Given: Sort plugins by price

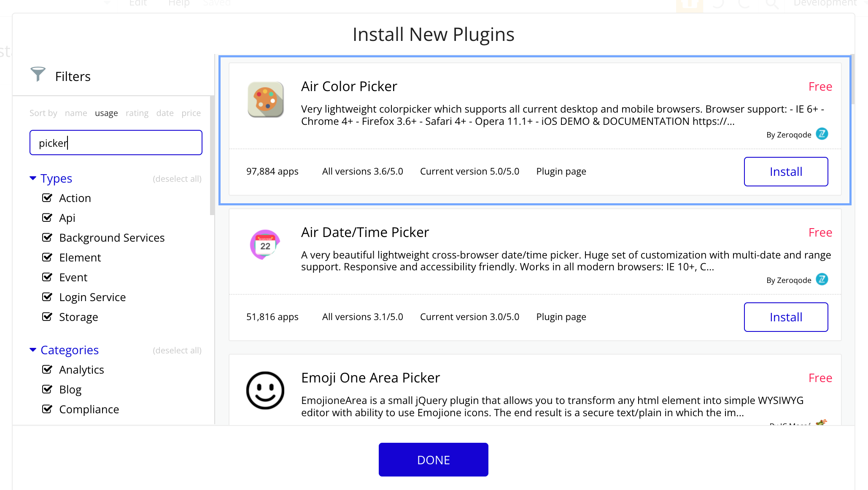Looking at the screenshot, I should click(191, 113).
